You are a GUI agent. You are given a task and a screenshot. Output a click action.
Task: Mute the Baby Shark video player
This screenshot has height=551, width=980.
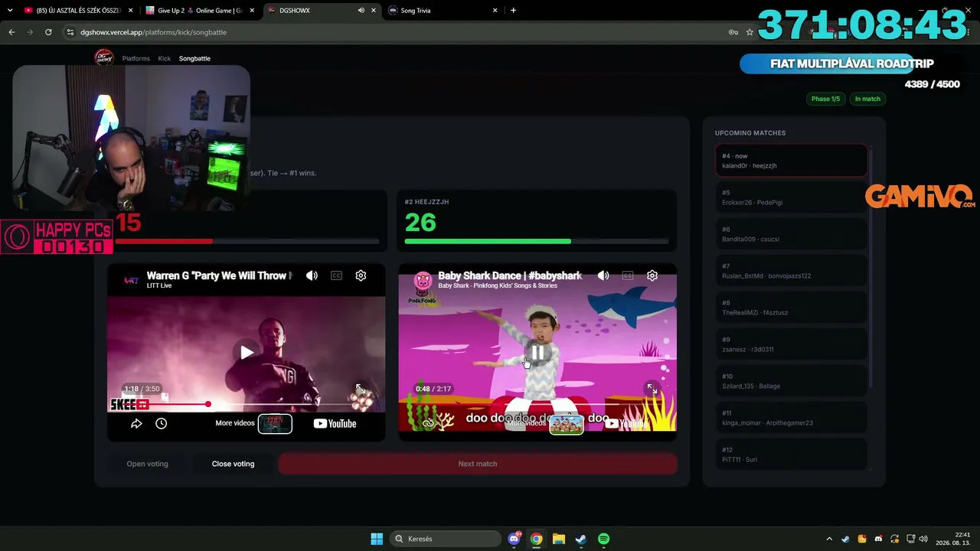pos(603,275)
